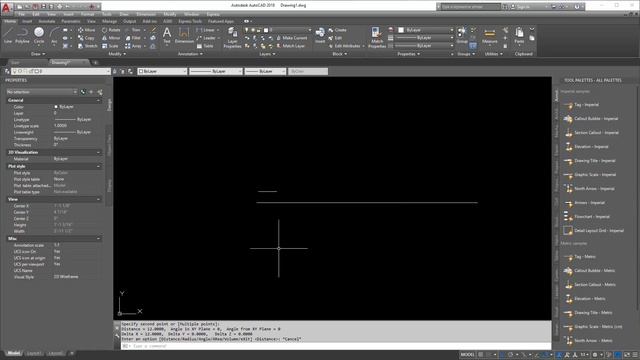Open the No selection dropdown
640x360 pixels.
[42, 92]
